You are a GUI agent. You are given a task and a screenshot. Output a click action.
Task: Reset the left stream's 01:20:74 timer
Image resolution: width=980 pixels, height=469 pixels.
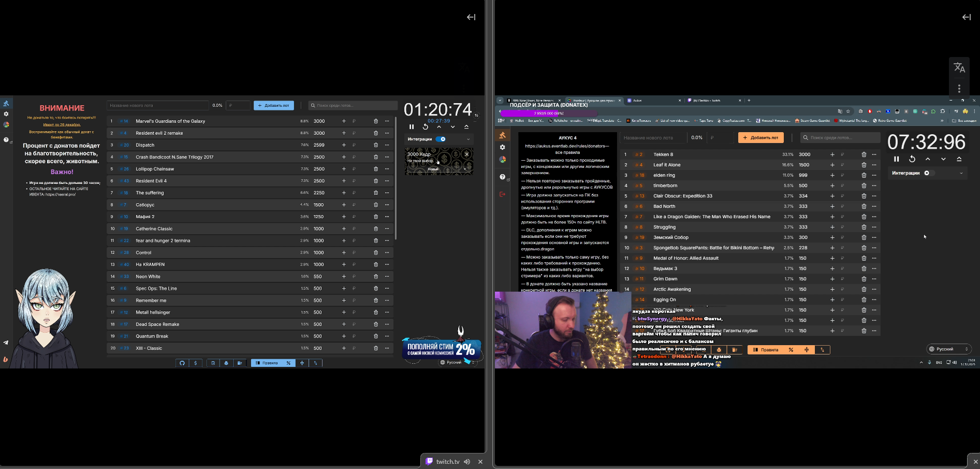(x=426, y=126)
